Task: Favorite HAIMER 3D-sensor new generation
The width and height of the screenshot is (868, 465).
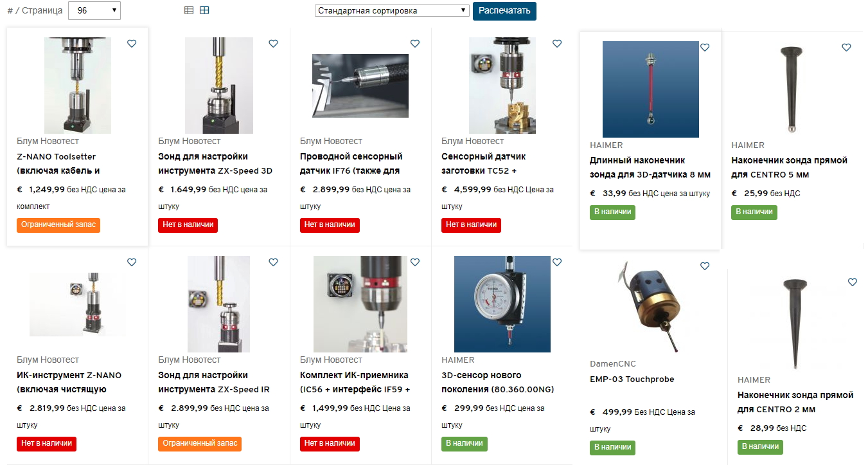Action: pyautogui.click(x=557, y=262)
